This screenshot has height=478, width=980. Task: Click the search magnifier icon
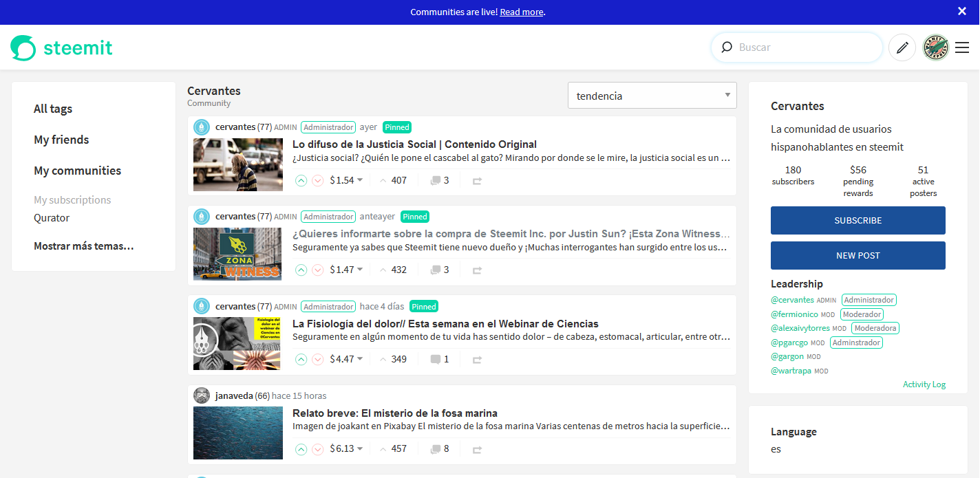[x=727, y=47]
